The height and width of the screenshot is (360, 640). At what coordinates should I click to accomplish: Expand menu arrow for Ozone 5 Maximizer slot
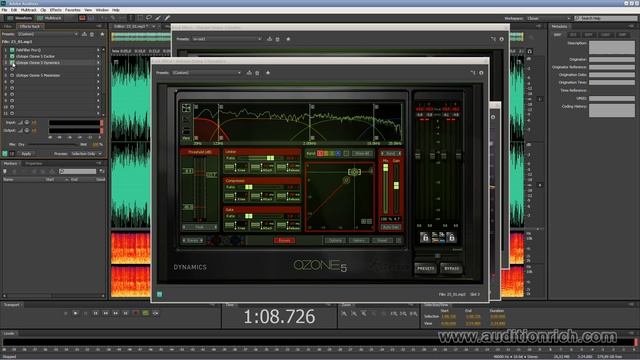coord(98,76)
